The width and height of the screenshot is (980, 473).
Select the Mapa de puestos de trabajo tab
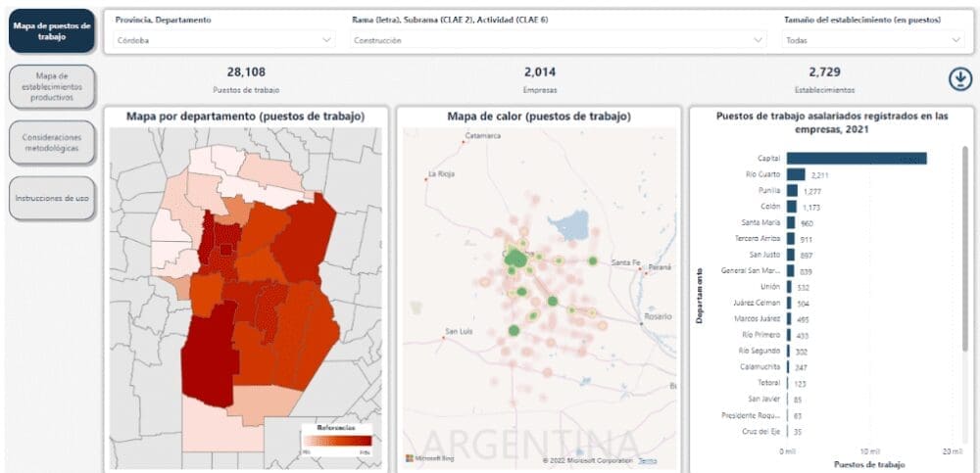[51, 30]
